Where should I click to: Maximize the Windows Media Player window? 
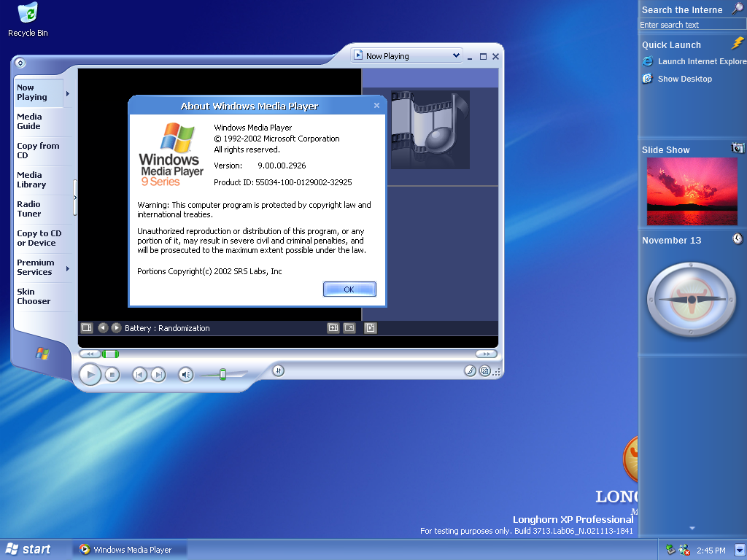pos(483,57)
